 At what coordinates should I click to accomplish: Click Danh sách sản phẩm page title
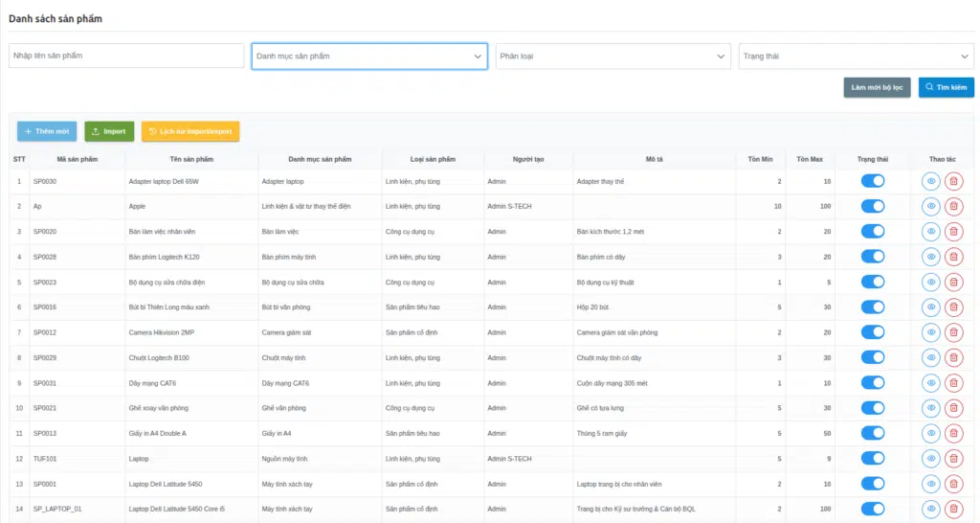pos(56,19)
